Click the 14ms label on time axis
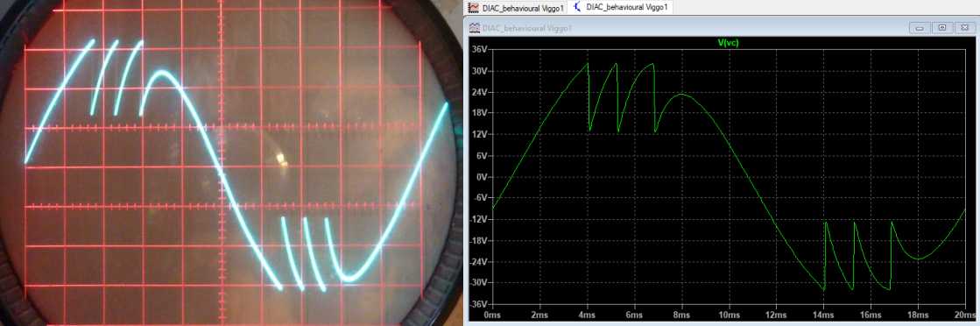 (x=823, y=315)
